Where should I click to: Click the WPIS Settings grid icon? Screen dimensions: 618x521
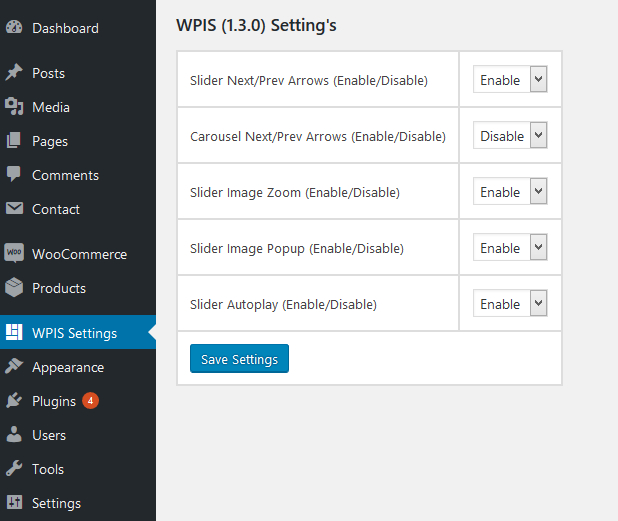coord(14,332)
